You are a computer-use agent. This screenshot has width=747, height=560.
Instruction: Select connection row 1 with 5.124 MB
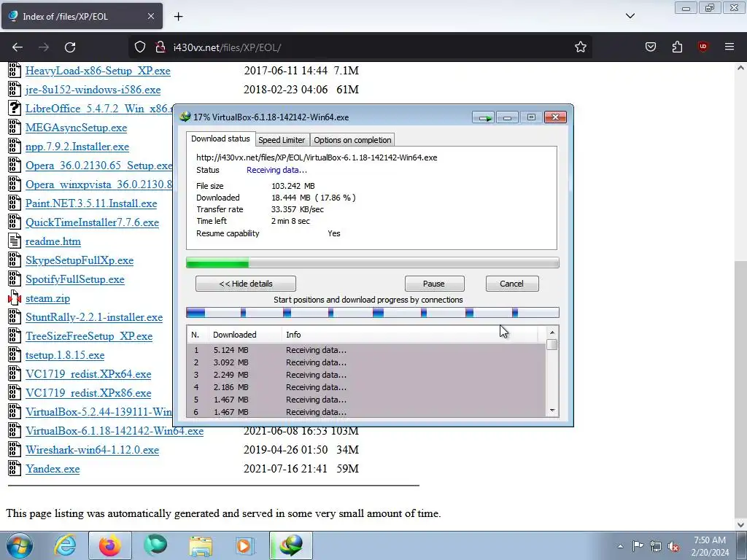tap(366, 350)
